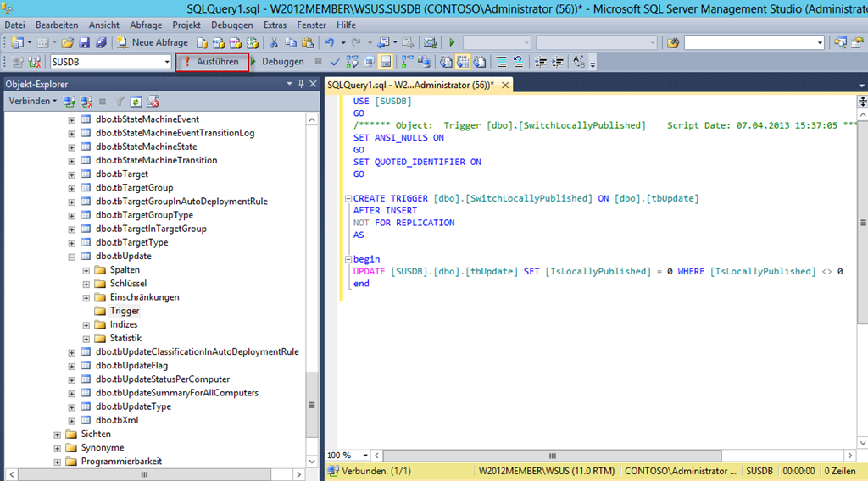Click the specify template values icon
The width and height of the screenshot is (868, 481).
tap(578, 62)
